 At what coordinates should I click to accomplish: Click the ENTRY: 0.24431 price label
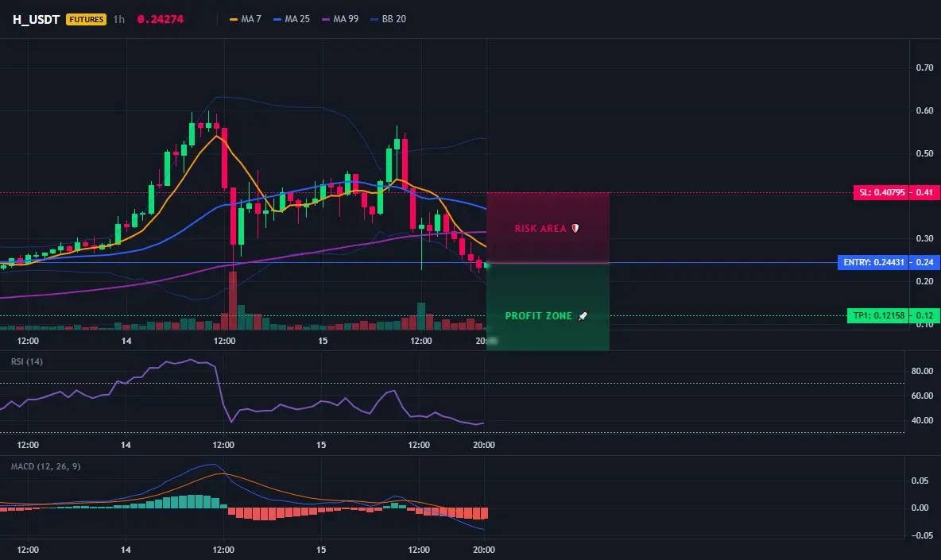(873, 262)
